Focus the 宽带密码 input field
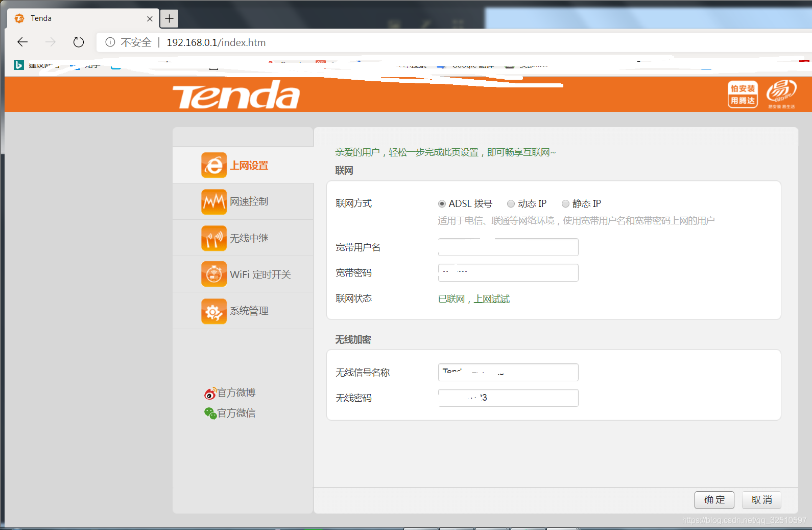 (x=508, y=272)
